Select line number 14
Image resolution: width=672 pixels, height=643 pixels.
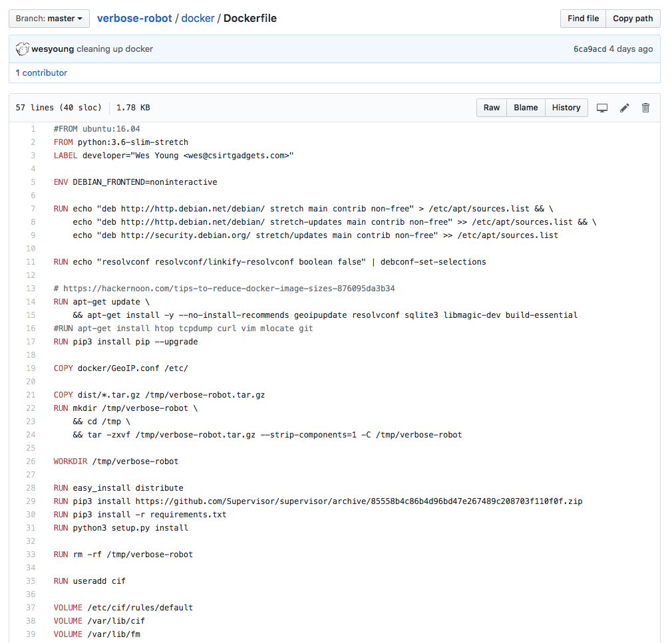click(x=31, y=302)
